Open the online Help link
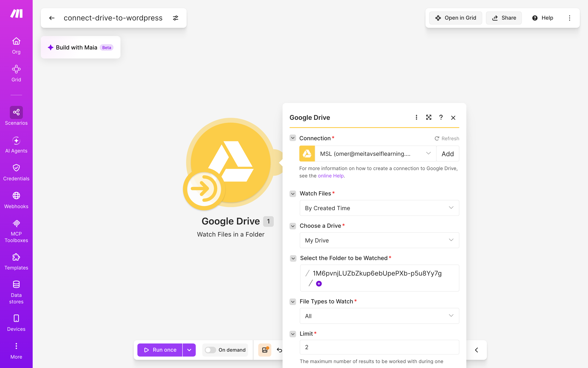588x368 pixels. click(331, 176)
